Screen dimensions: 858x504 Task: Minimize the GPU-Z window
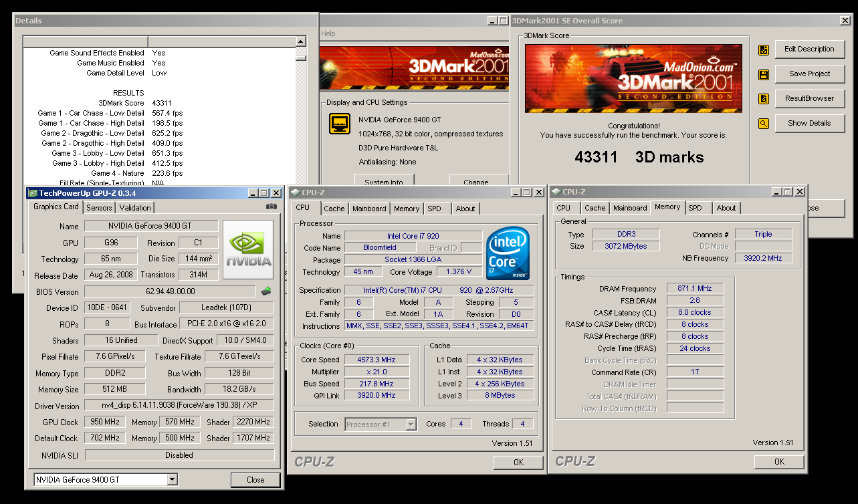click(x=253, y=193)
